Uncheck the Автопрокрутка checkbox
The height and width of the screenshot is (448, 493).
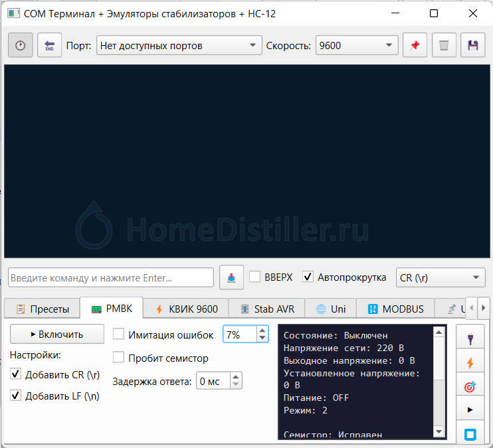[308, 277]
